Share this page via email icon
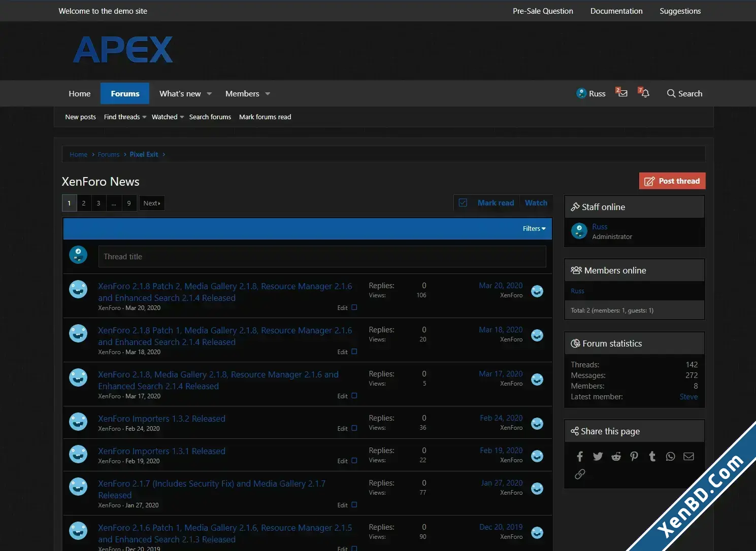 688,457
